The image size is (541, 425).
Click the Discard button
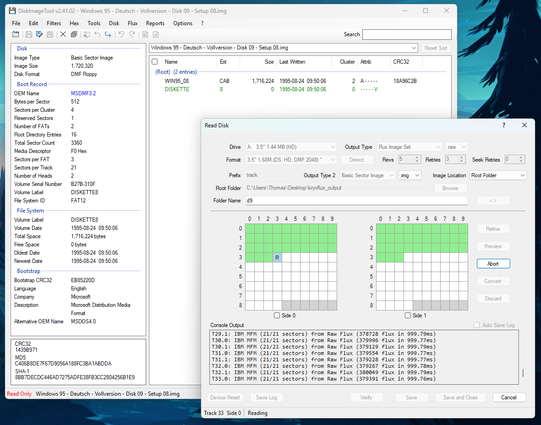pyautogui.click(x=493, y=298)
